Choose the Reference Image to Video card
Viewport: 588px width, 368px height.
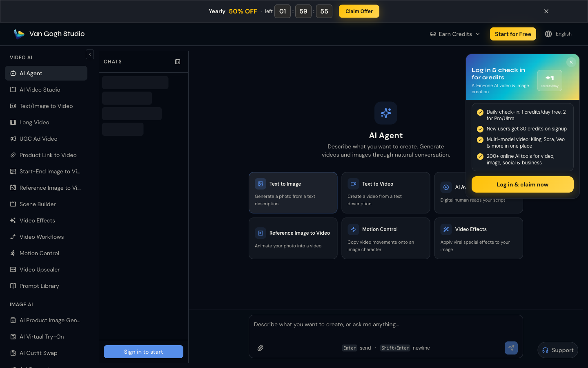click(x=293, y=238)
